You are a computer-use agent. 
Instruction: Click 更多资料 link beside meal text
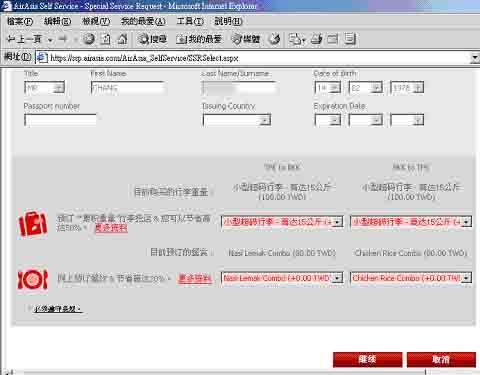195,278
